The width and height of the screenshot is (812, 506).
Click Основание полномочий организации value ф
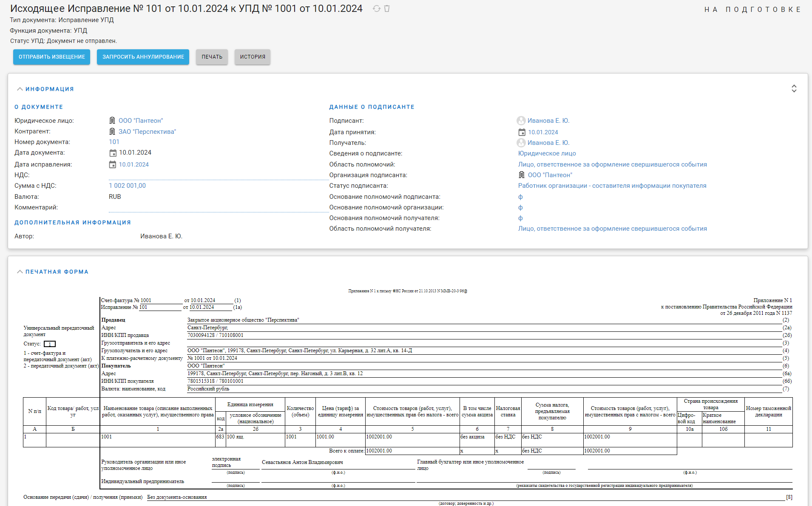[520, 207]
